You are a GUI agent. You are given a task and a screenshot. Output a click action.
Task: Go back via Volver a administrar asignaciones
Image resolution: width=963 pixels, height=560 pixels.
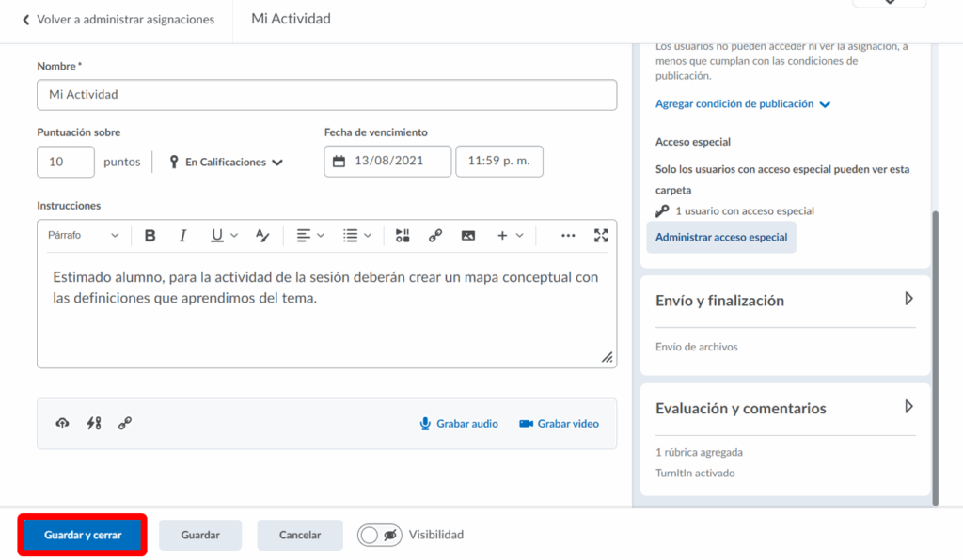pyautogui.click(x=118, y=20)
